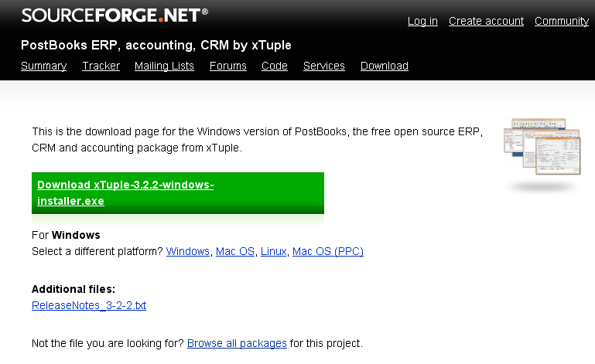The height and width of the screenshot is (364, 595).
Task: Open the Tracker menu item
Action: tap(101, 66)
